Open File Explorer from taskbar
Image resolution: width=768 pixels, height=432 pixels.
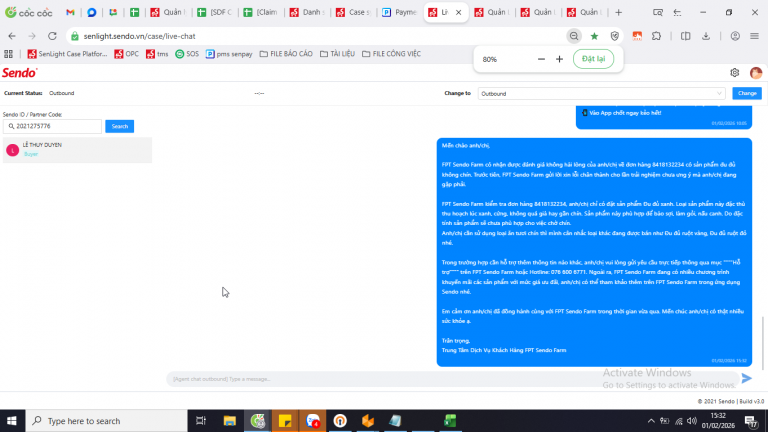[229, 421]
